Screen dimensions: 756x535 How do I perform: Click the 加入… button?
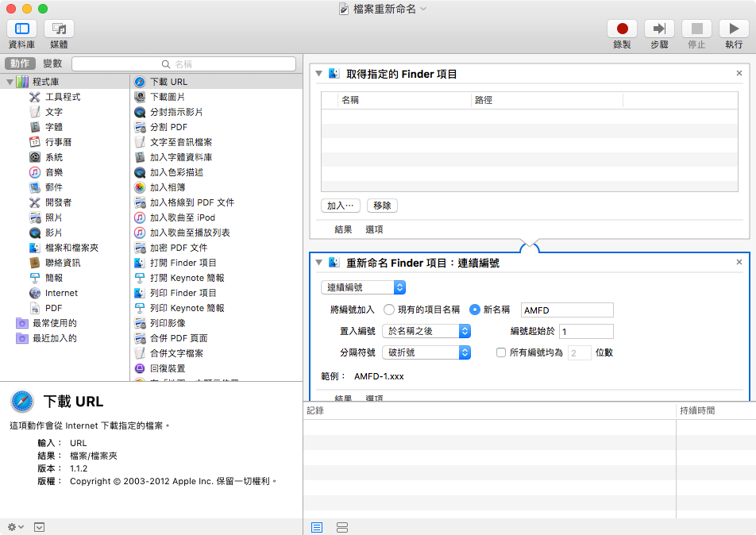(x=340, y=206)
